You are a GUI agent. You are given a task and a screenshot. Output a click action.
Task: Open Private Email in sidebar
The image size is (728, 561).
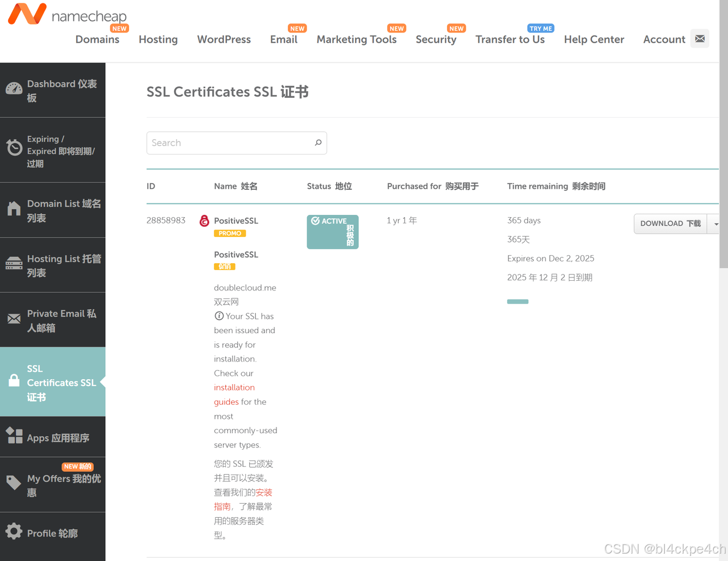(x=52, y=321)
